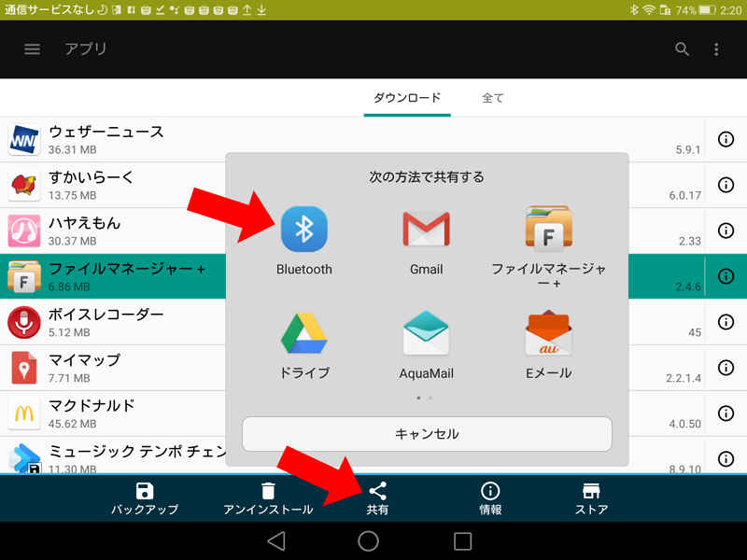Tap the Android home circle button
Viewport: 747px width, 560px height.
(368, 541)
